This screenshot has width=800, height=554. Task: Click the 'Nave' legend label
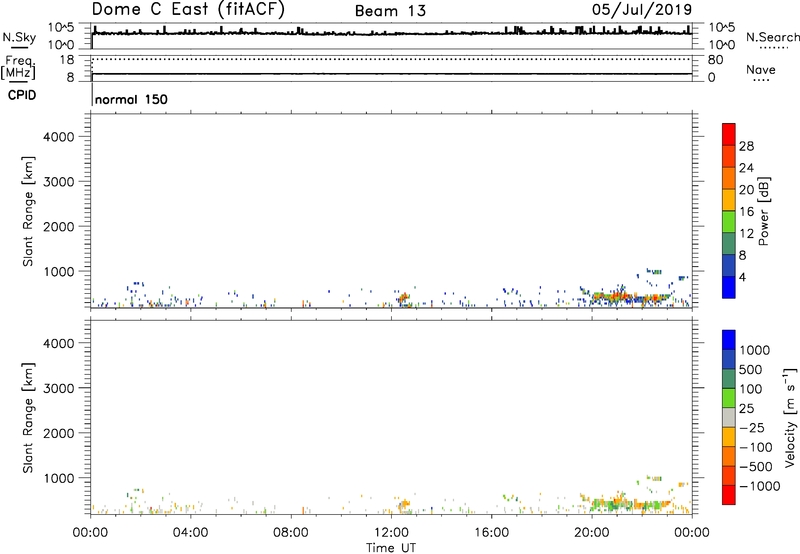(761, 69)
